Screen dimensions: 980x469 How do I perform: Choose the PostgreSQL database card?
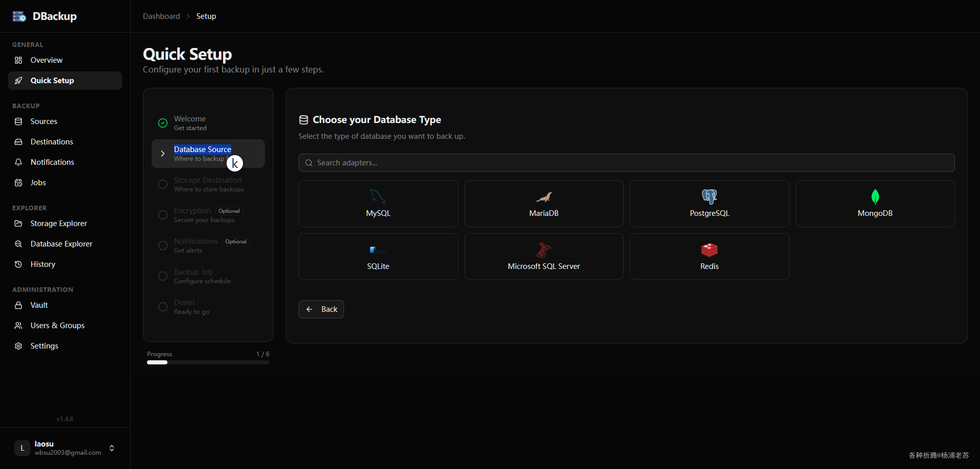coord(709,204)
